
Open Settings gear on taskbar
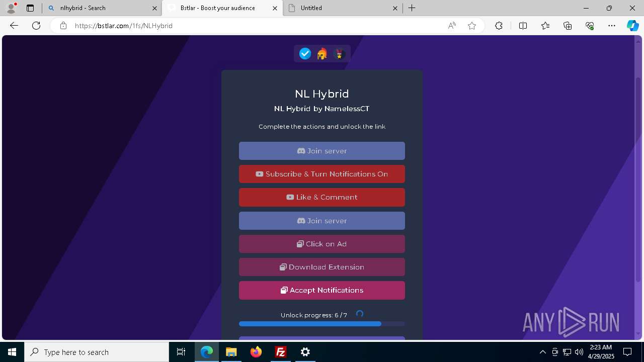305,352
